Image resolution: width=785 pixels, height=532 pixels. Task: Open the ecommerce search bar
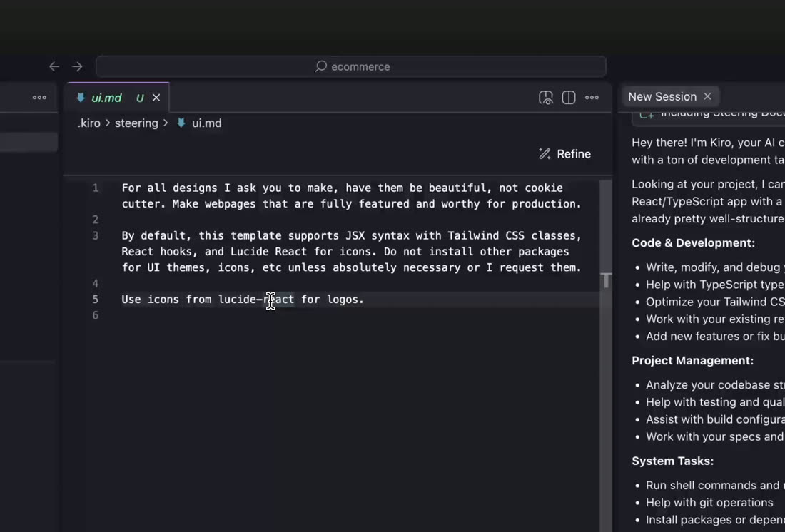coord(351,66)
